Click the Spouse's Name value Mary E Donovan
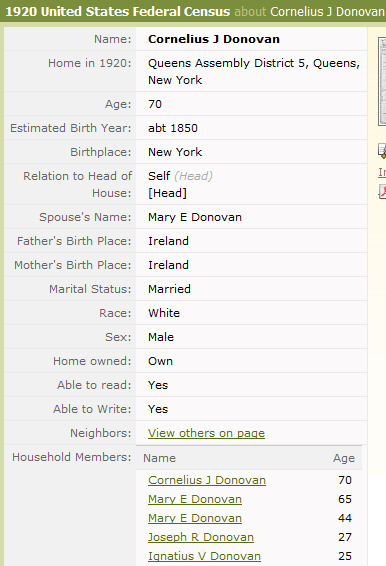 click(195, 217)
